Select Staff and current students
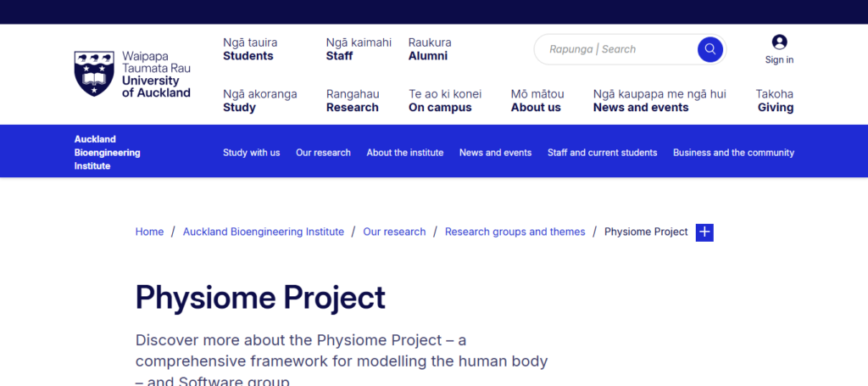Image resolution: width=868 pixels, height=386 pixels. (x=603, y=153)
